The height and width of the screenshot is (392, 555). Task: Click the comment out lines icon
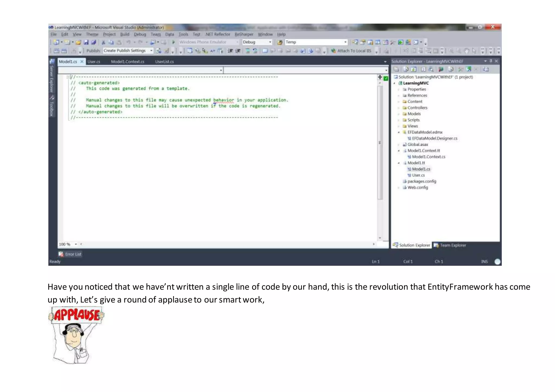248,51
